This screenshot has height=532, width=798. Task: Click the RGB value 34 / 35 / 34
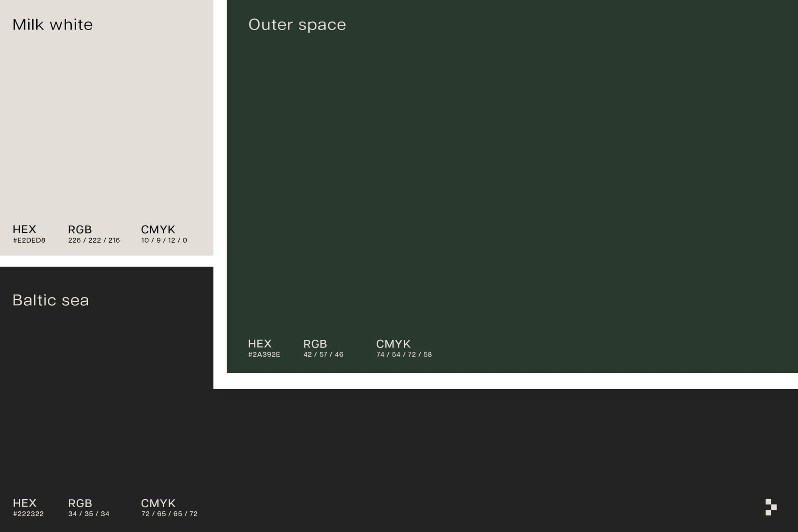click(89, 514)
